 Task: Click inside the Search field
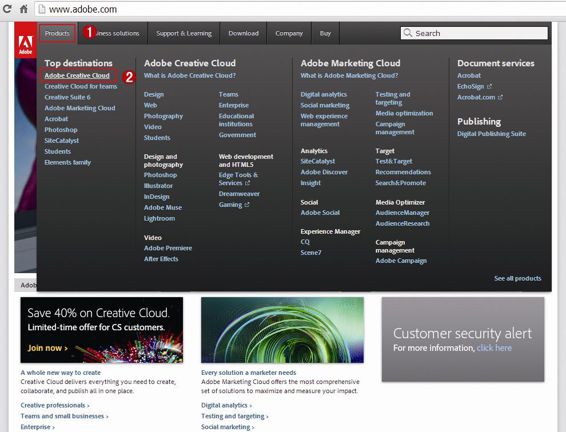tap(474, 33)
